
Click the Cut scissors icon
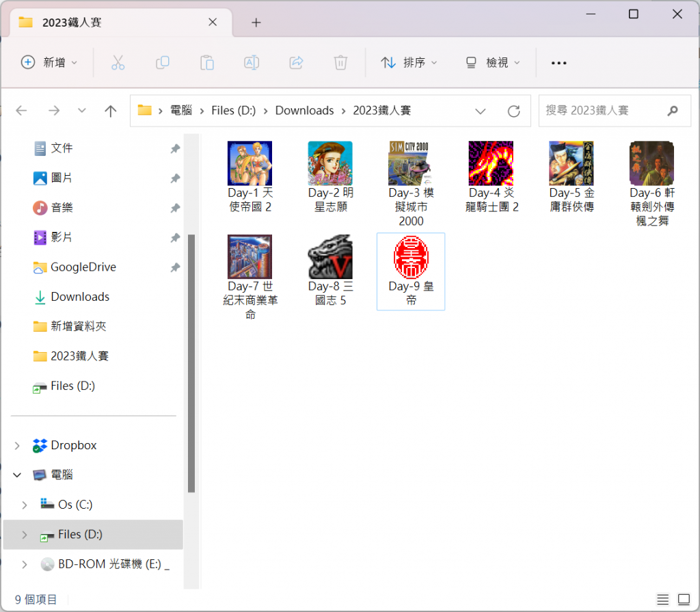[118, 62]
